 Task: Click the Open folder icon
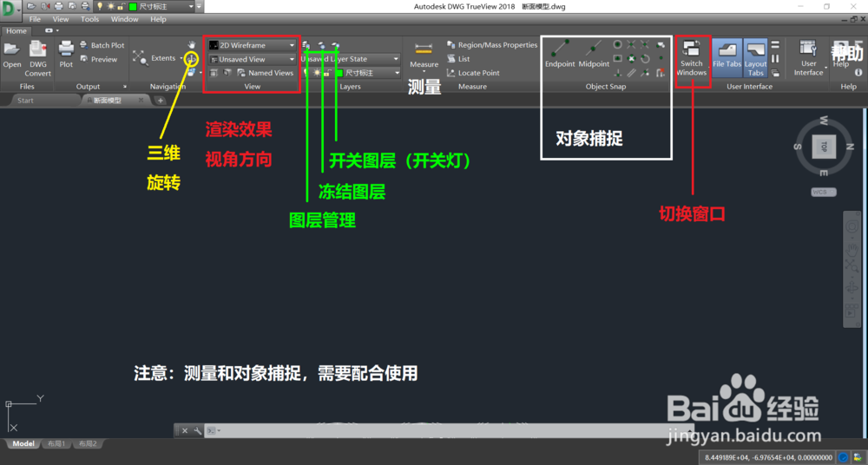[x=11, y=49]
